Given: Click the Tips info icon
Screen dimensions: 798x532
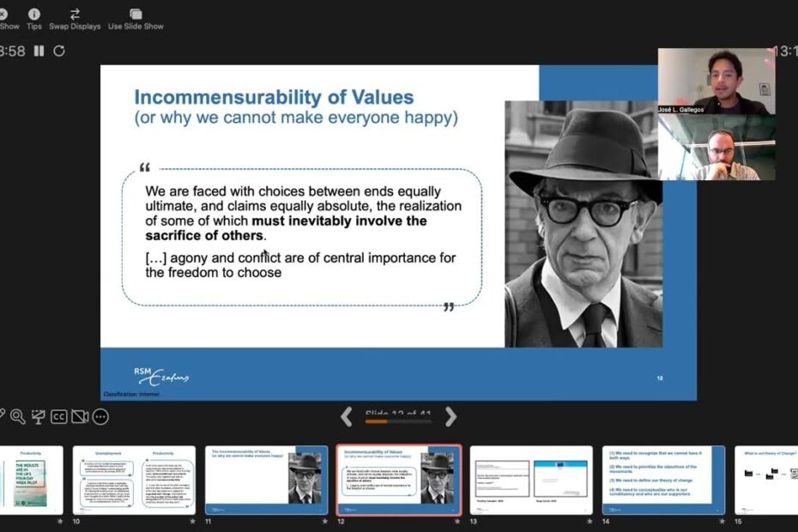Looking at the screenshot, I should (33, 15).
